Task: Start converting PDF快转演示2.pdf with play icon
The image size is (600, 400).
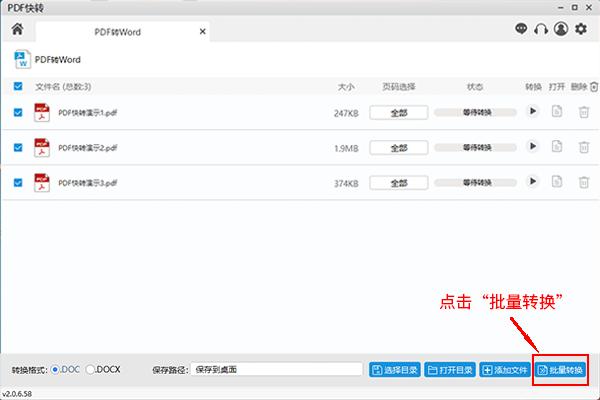Action: pyautogui.click(x=532, y=146)
